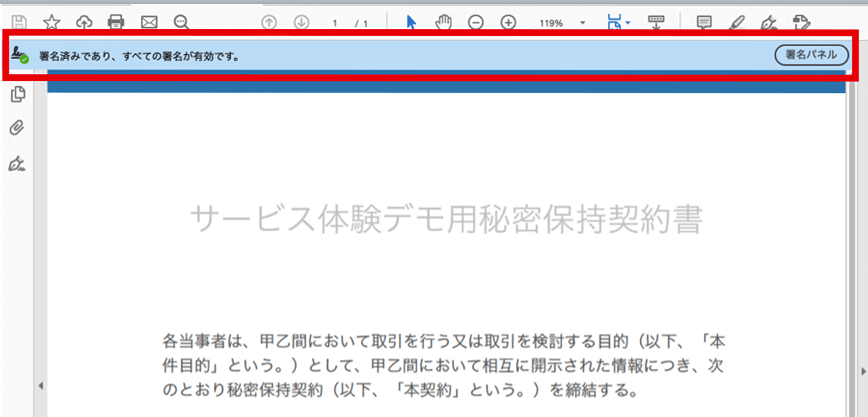
Task: Click the scrolling mode keyboard icon
Action: [x=656, y=22]
